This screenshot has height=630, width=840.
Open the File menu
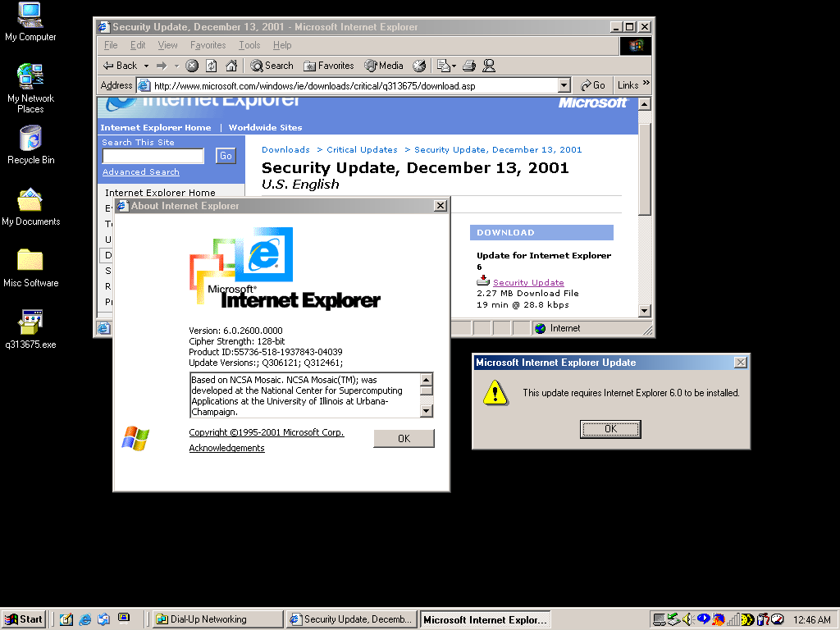pos(111,45)
